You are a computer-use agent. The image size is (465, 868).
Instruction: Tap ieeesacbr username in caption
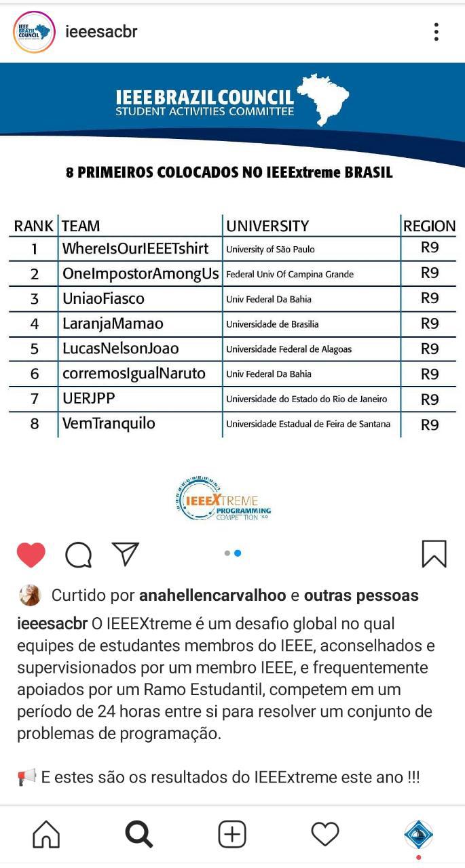click(x=52, y=623)
